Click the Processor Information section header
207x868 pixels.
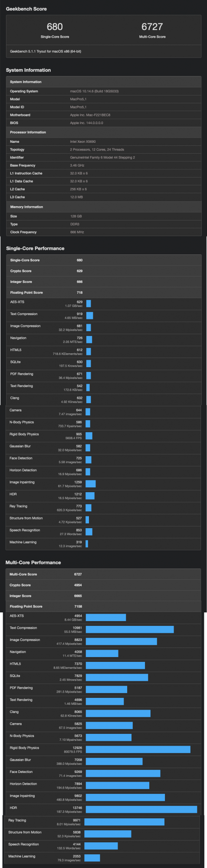104,132
